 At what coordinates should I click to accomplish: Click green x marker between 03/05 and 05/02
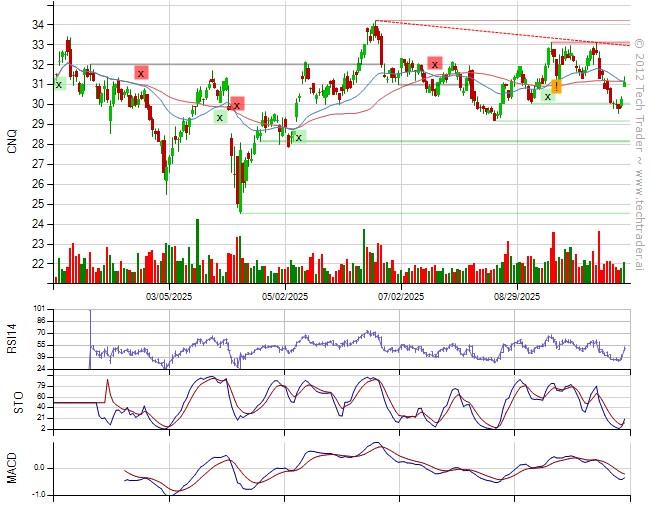[220, 117]
